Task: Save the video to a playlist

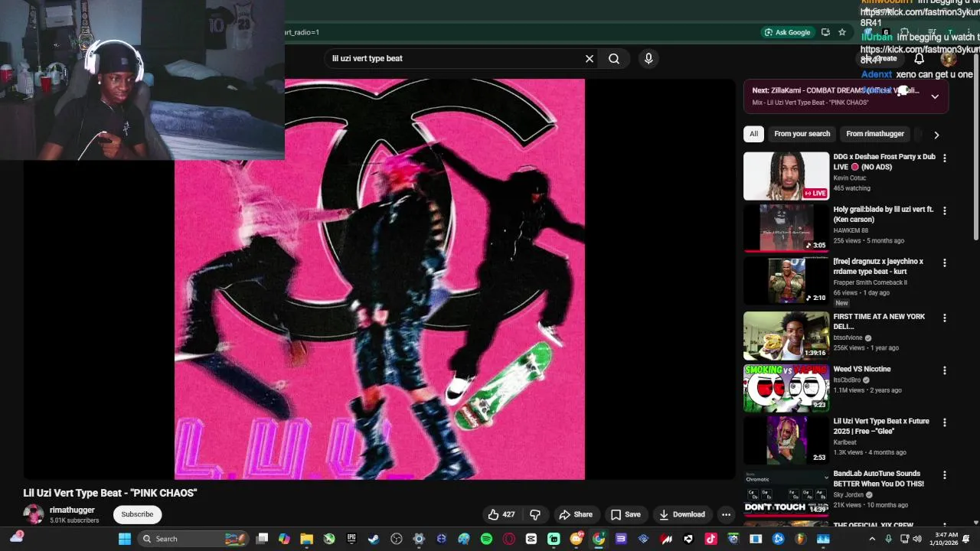Action: (626, 514)
